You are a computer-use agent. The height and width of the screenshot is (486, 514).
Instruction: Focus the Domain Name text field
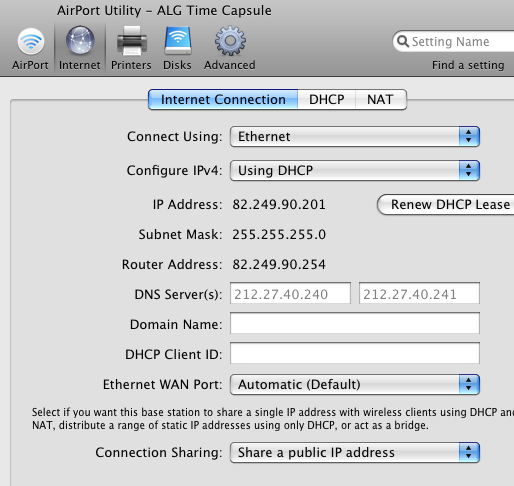coord(355,323)
